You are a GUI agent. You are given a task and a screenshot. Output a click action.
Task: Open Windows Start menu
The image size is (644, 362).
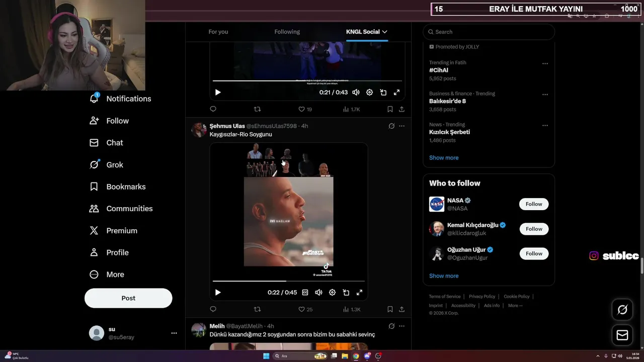tap(266, 356)
